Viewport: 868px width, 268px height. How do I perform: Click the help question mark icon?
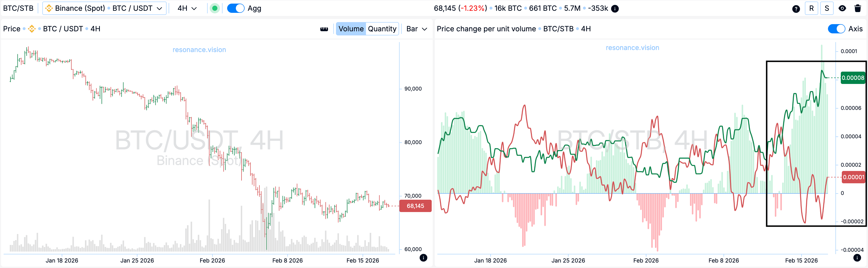pyautogui.click(x=796, y=9)
